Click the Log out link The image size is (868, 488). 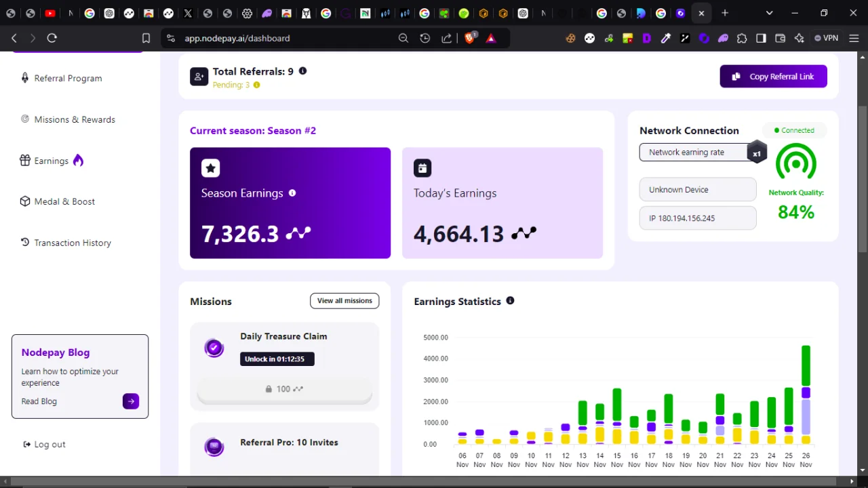pyautogui.click(x=44, y=445)
